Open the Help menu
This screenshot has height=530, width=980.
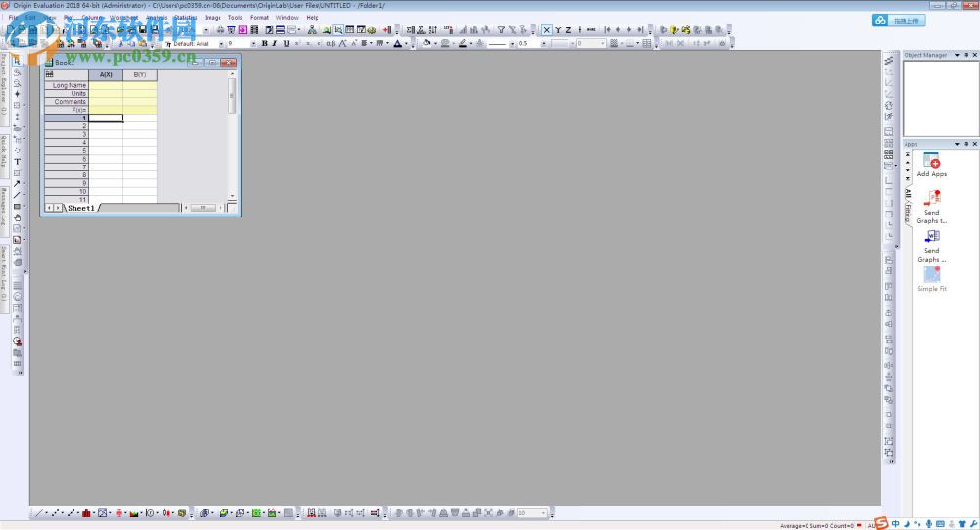click(312, 18)
